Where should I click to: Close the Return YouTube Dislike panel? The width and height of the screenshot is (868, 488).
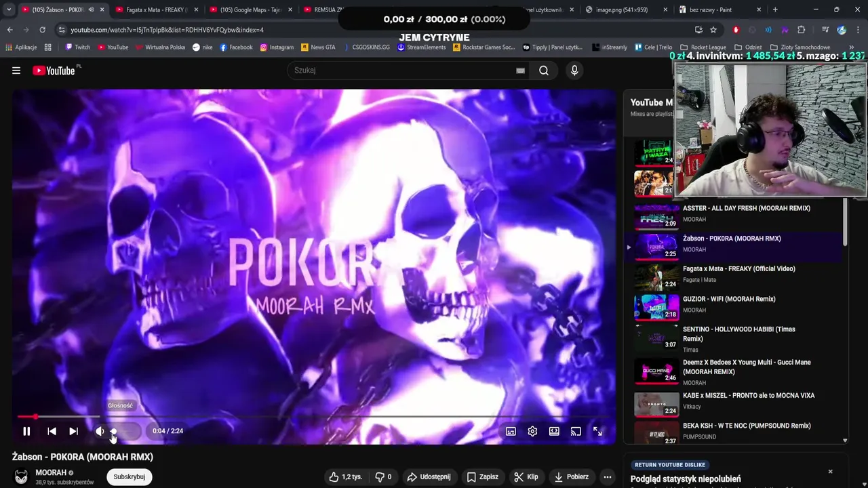coord(830,471)
